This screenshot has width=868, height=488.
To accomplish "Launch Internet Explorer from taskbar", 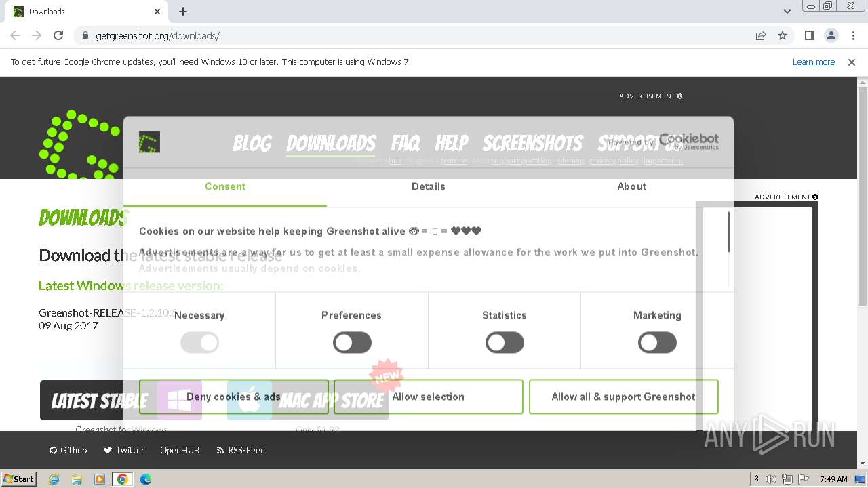I will [x=54, y=479].
